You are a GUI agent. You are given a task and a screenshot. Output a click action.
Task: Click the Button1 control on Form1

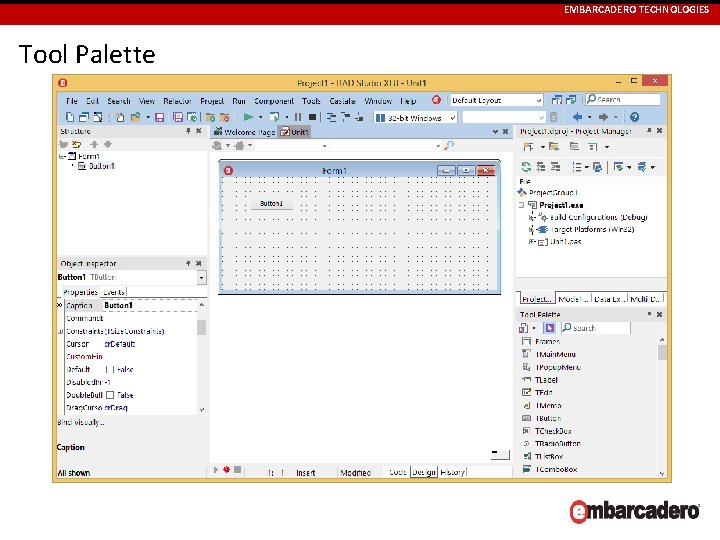point(271,203)
